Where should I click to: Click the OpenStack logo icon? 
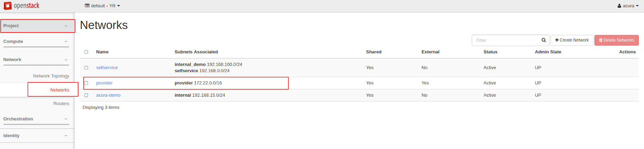[x=8, y=6]
